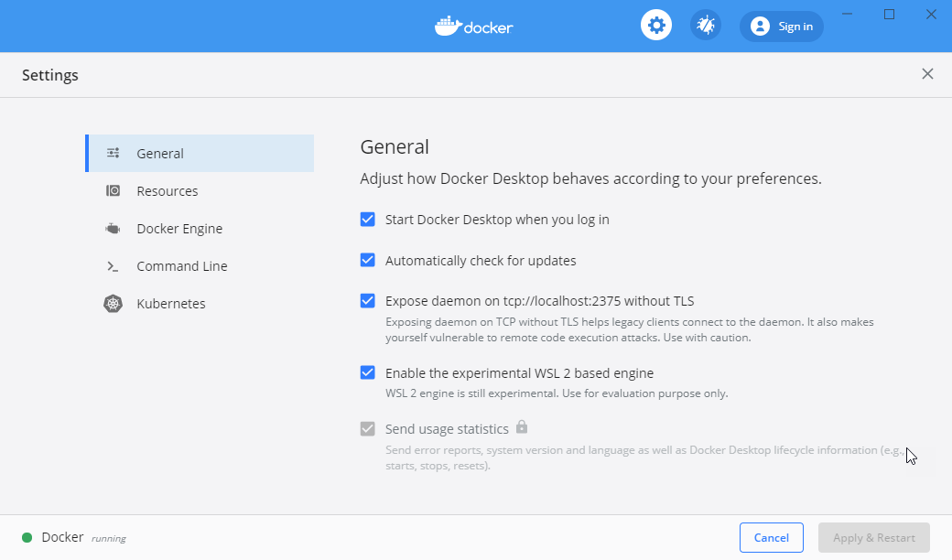Click the 'Docker' label in the status bar
This screenshot has width=952, height=560.
click(x=62, y=537)
